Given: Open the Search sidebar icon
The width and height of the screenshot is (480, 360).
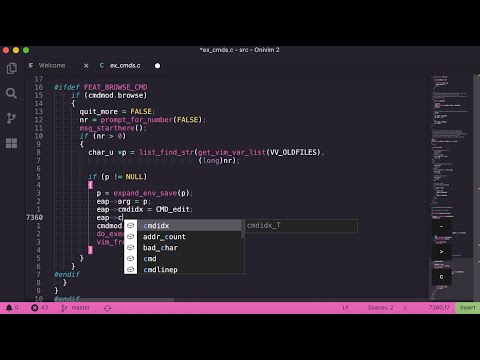Looking at the screenshot, I should tap(11, 93).
